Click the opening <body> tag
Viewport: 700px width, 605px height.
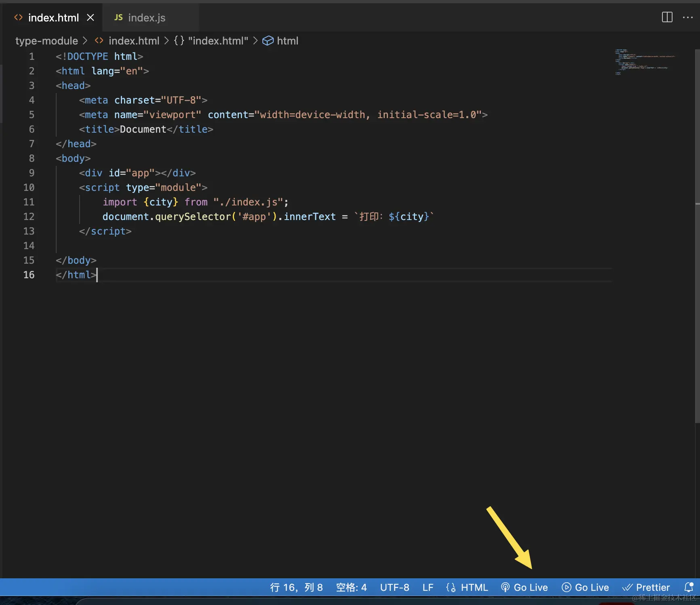(x=73, y=158)
